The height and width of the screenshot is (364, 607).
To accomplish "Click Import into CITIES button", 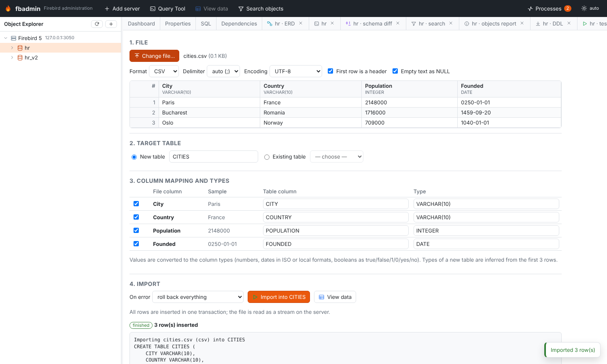I will tap(279, 297).
